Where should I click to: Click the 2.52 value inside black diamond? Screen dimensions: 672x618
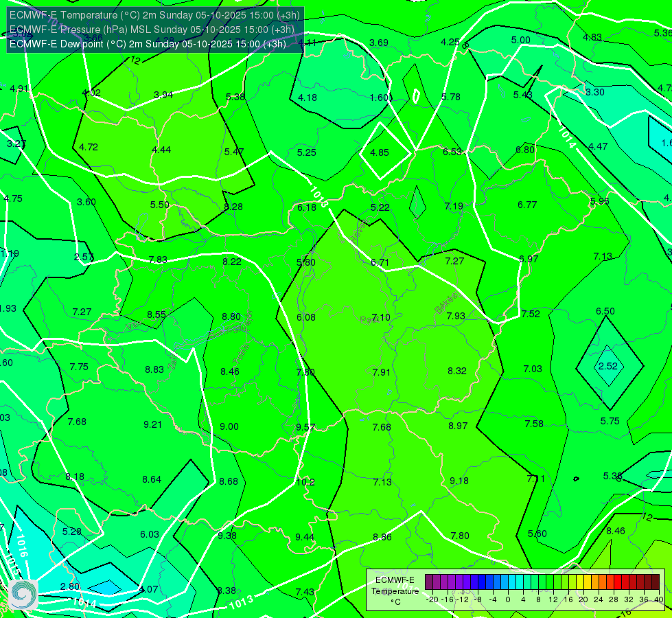pos(607,366)
